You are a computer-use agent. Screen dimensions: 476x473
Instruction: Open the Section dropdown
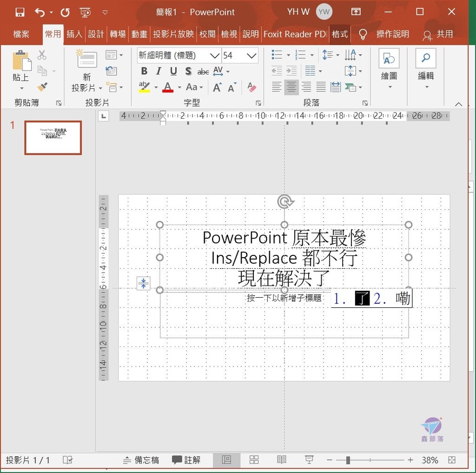point(114,87)
